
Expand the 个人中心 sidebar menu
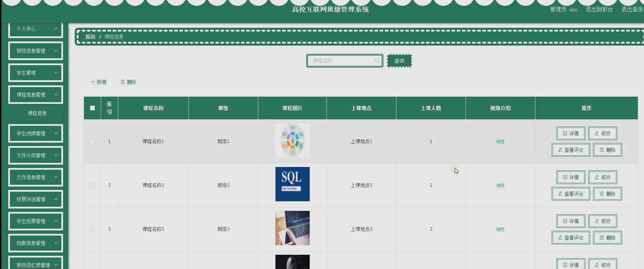pos(35,29)
